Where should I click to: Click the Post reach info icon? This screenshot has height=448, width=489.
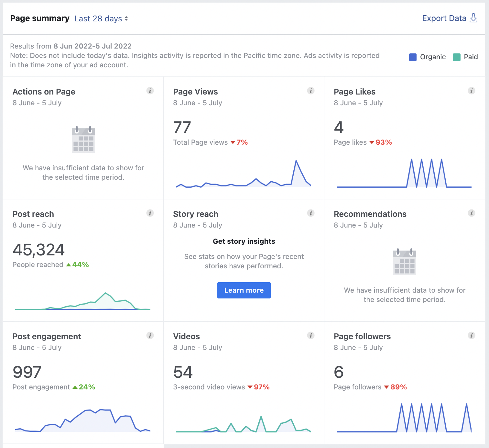150,213
